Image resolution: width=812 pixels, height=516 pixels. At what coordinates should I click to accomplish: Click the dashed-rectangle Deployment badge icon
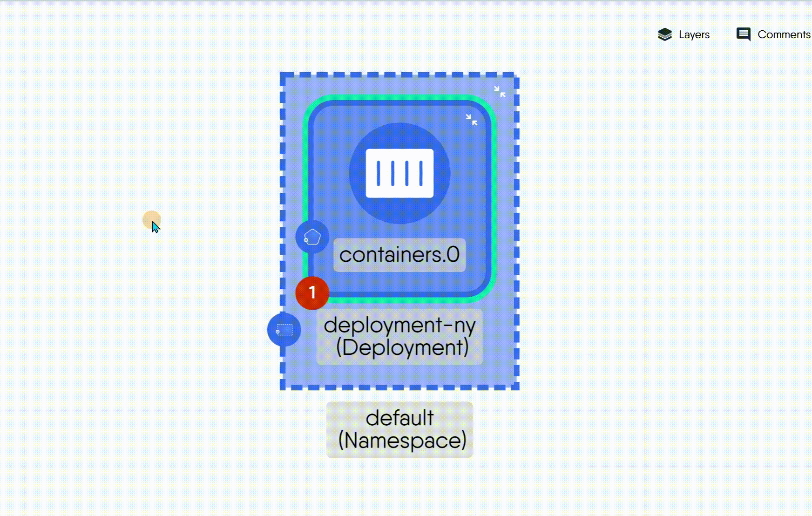coord(284,329)
